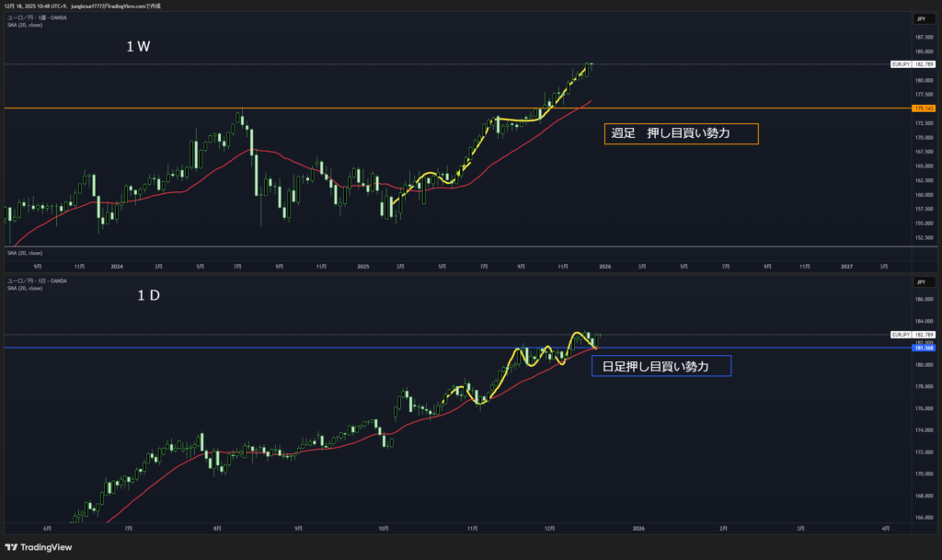Click the 12月 label on daily time axis

pyautogui.click(x=550, y=530)
